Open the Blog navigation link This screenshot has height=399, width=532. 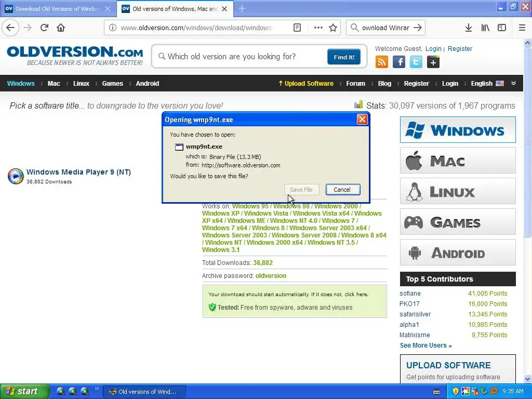point(384,84)
